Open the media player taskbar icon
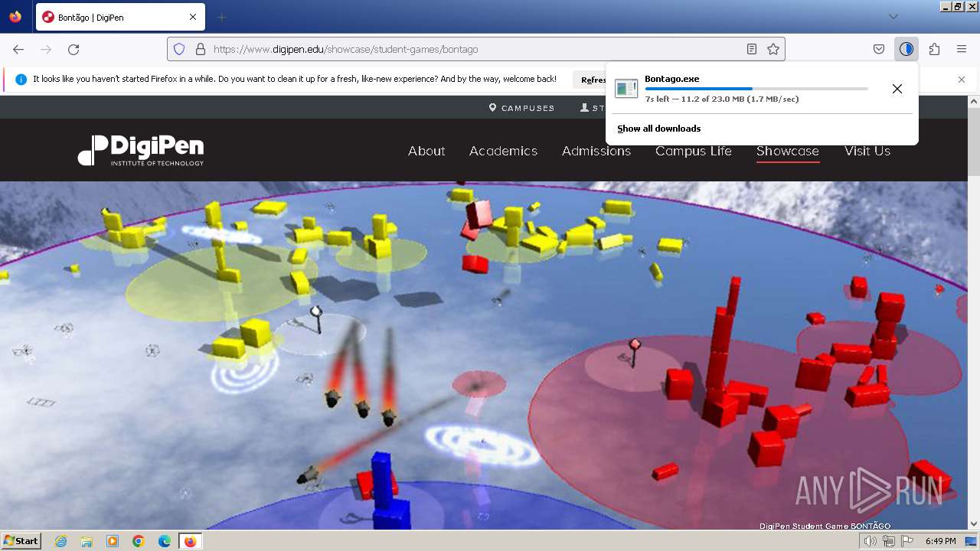This screenshot has height=551, width=980. point(113,541)
